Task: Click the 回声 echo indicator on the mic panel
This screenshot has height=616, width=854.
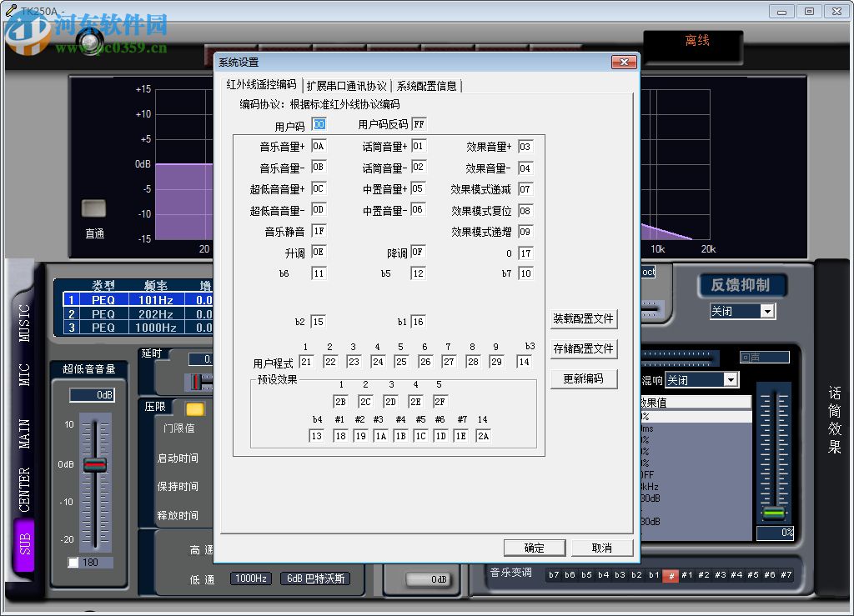Action: pyautogui.click(x=765, y=356)
